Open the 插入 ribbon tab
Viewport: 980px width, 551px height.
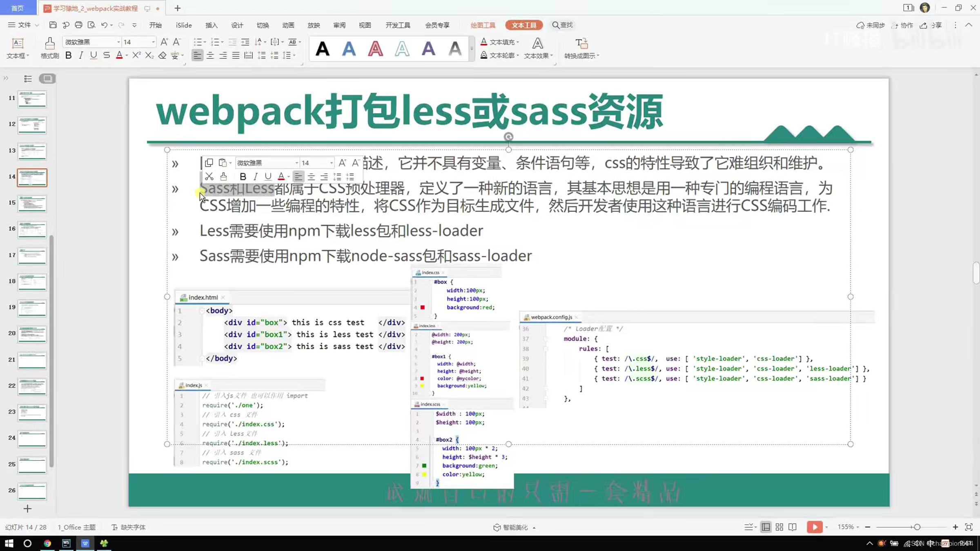point(212,25)
